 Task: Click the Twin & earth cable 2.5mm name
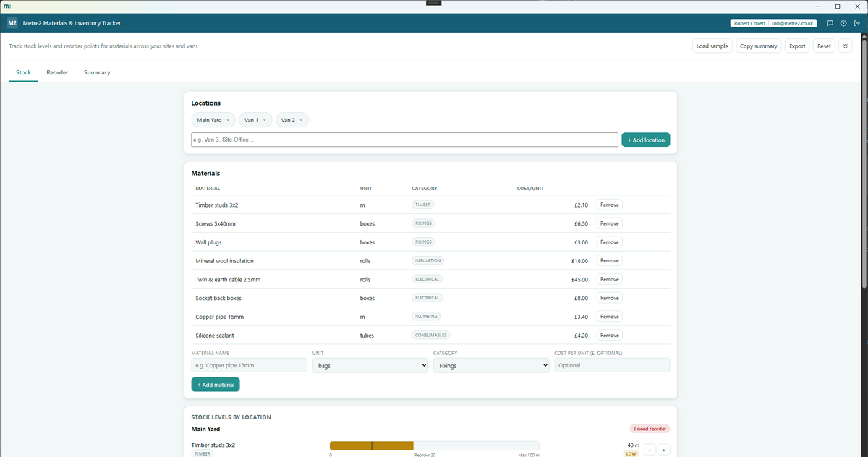coord(228,279)
